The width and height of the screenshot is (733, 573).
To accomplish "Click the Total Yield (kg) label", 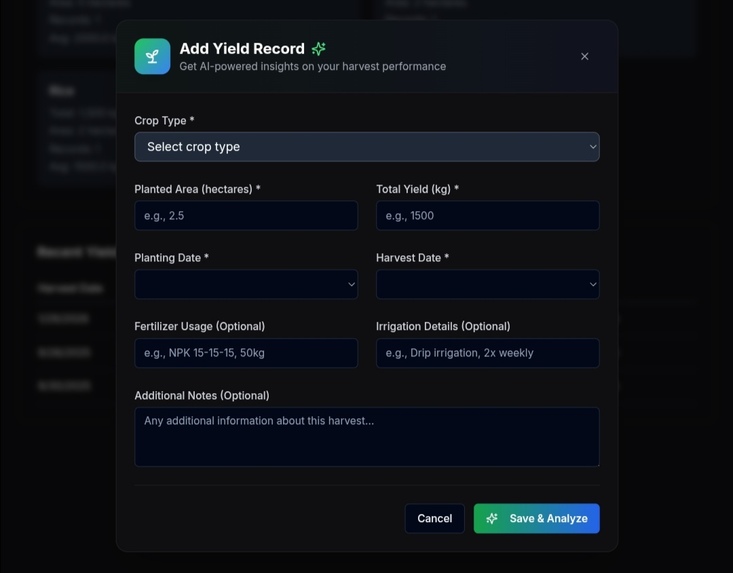I will click(417, 189).
